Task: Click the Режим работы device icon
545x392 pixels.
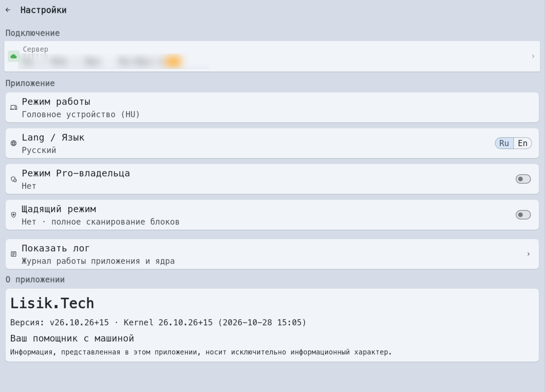Action: (x=14, y=108)
